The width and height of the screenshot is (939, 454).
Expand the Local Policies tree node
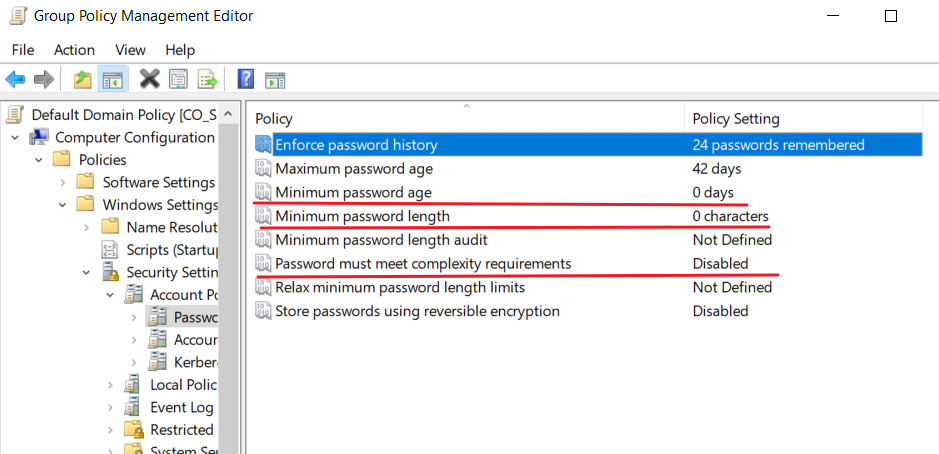coord(110,385)
